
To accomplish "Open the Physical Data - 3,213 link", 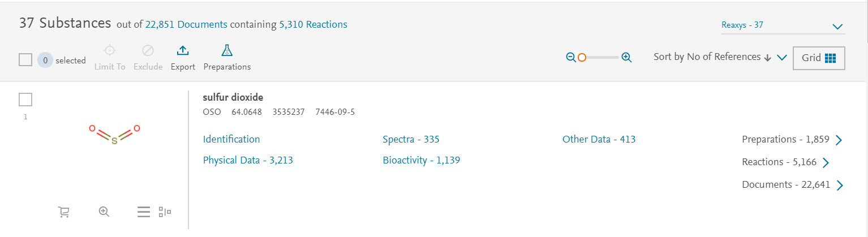I will pyautogui.click(x=248, y=161).
